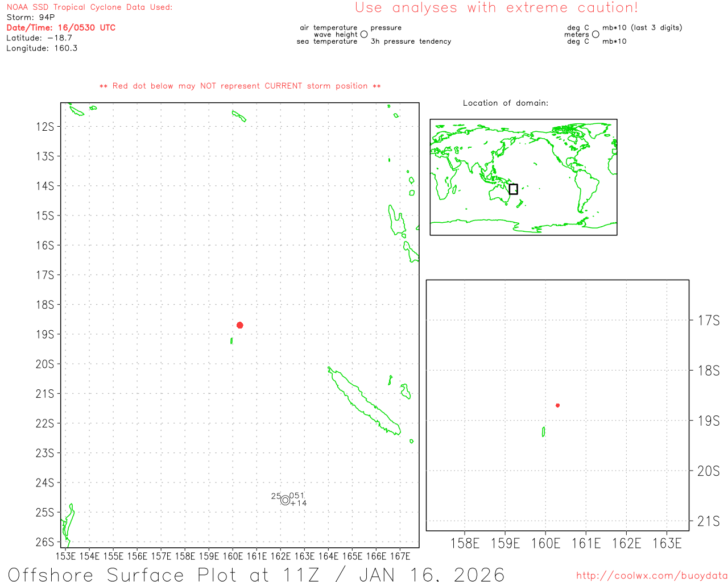Click the "Location of domain:" label
This screenshot has height=582, width=728.
(x=506, y=103)
